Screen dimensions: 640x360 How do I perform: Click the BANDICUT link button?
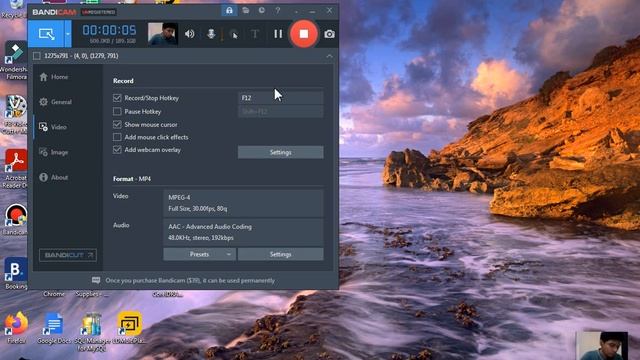click(x=68, y=255)
